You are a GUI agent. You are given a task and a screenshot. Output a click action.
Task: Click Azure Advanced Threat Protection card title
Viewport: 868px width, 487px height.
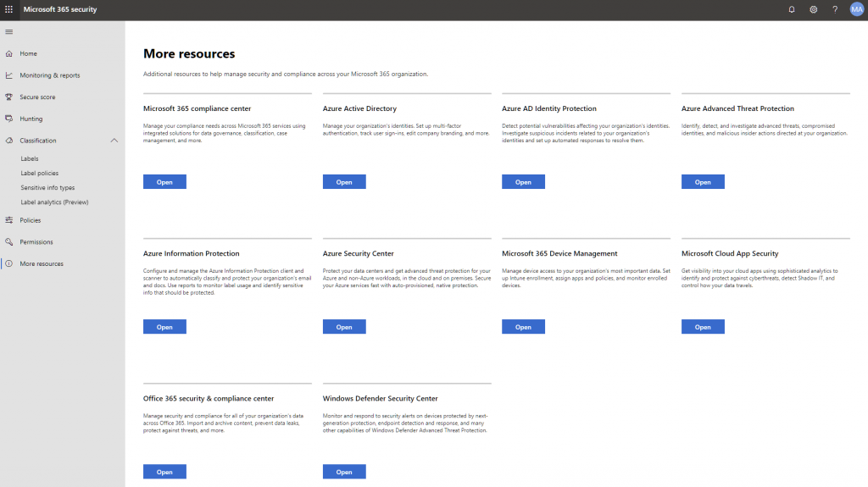coord(737,108)
